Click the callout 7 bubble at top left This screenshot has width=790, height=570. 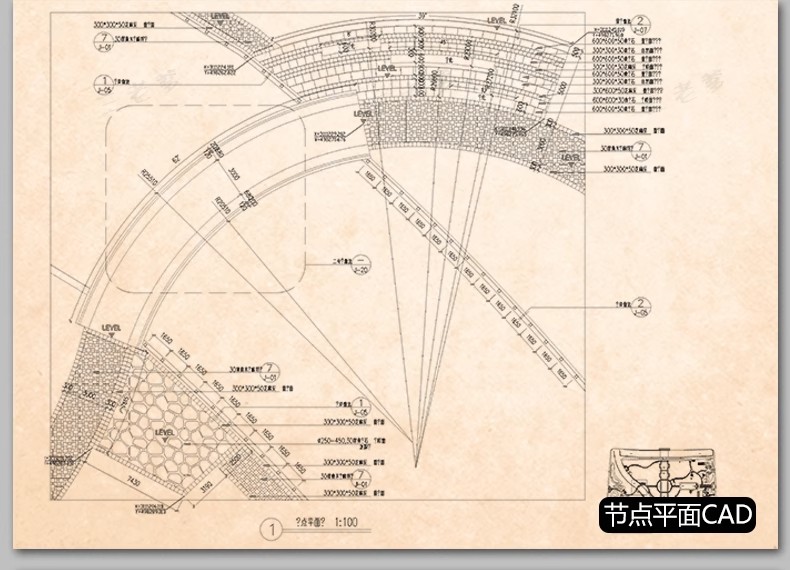[103, 36]
